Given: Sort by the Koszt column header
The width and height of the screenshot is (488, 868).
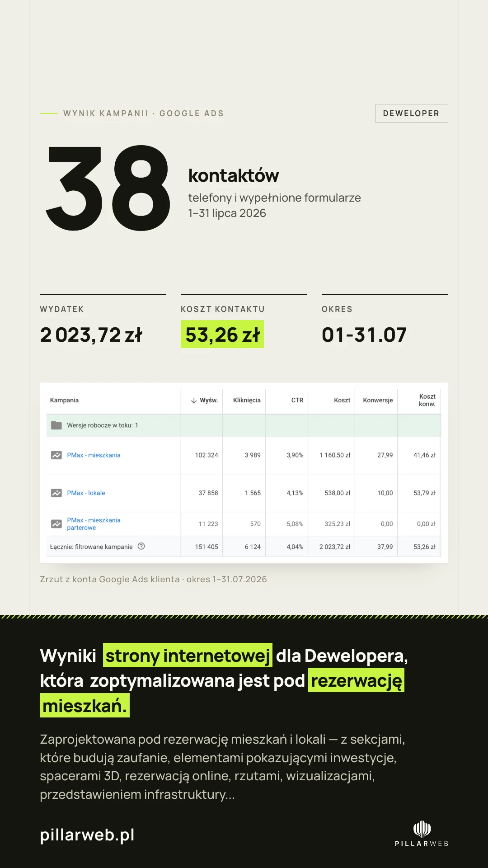Looking at the screenshot, I should (x=342, y=400).
